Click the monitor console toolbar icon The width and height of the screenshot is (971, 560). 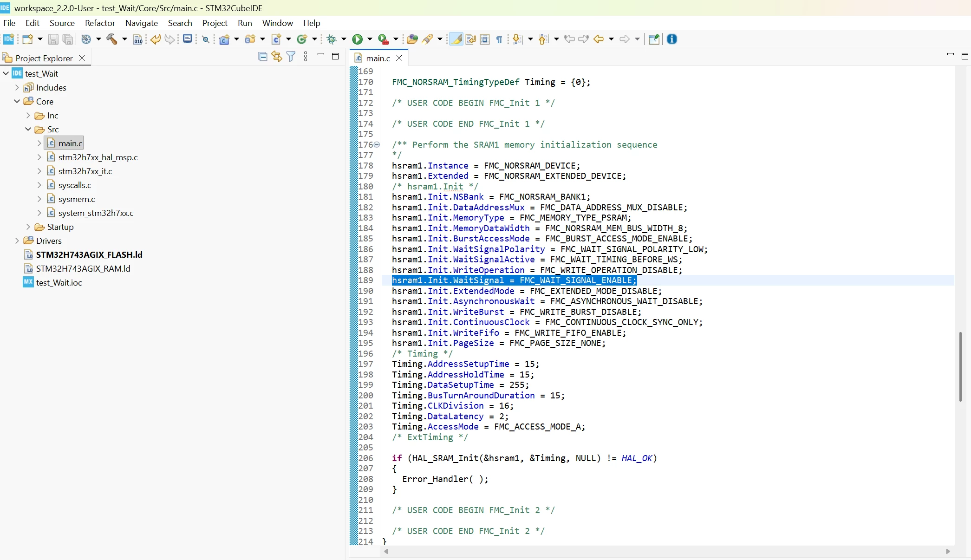(x=188, y=39)
